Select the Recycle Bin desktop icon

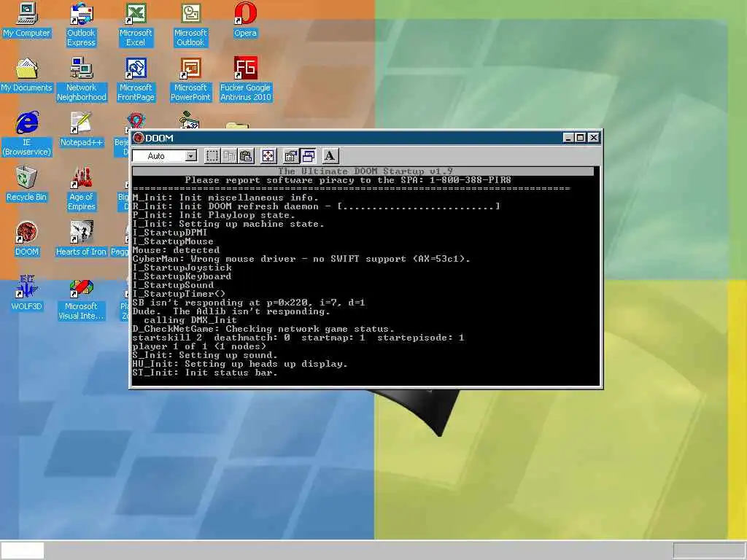coord(27,184)
